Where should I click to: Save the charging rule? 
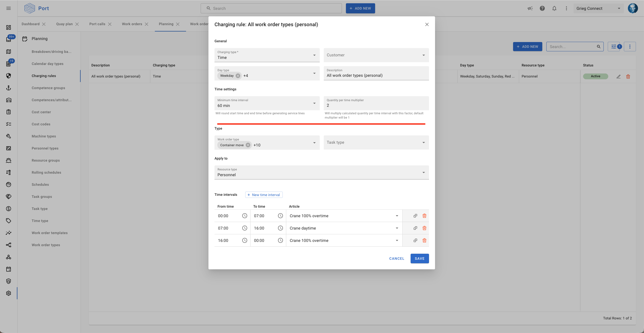tap(419, 258)
